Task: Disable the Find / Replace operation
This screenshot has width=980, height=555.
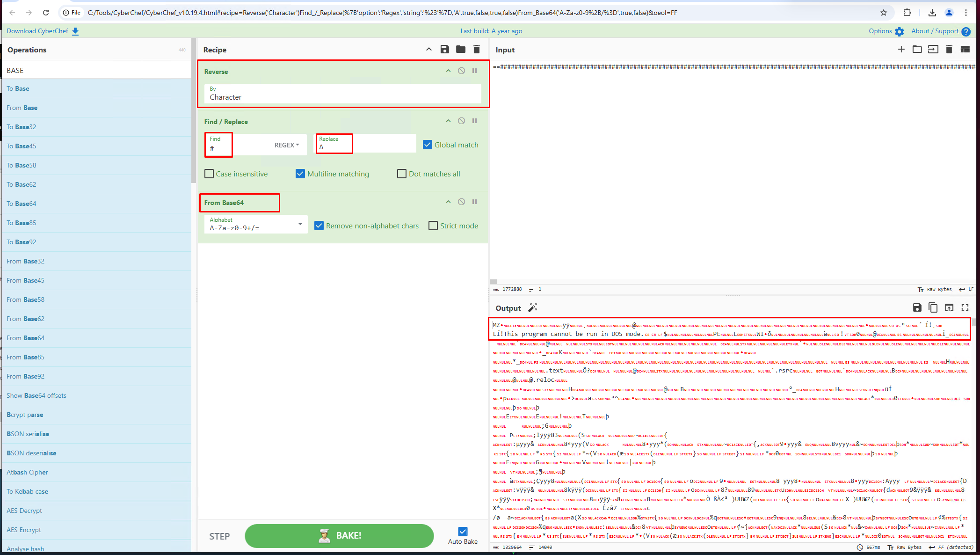Action: [461, 121]
